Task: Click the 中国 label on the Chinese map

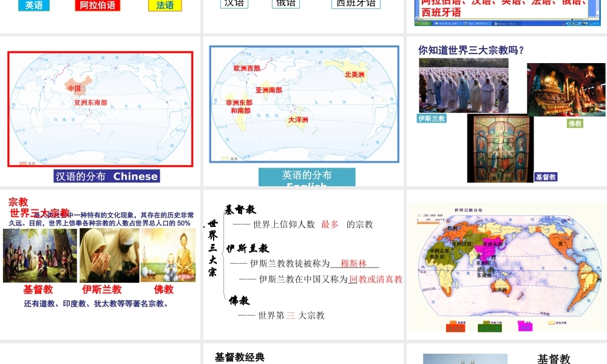Action: (74, 88)
